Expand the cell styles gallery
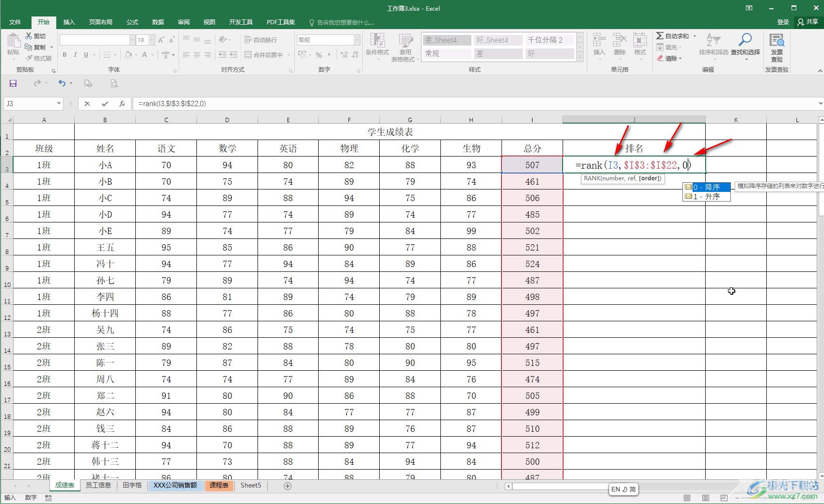The width and height of the screenshot is (824, 504). pyautogui.click(x=580, y=57)
